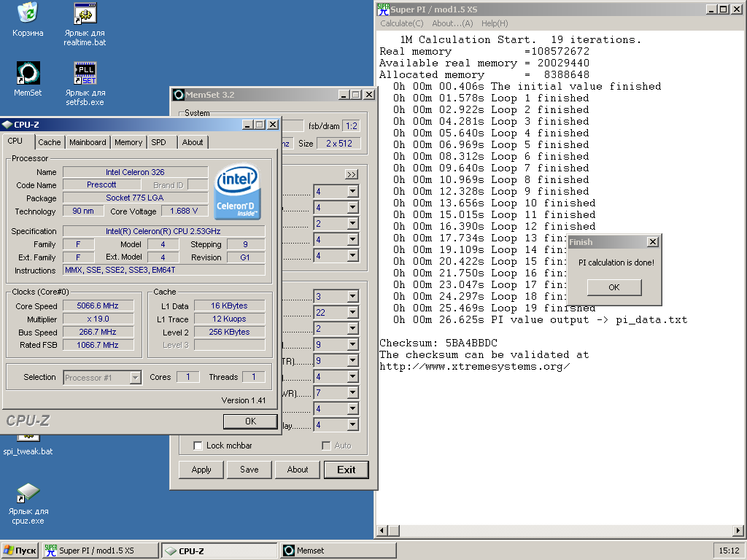This screenshot has width=747, height=560.
Task: Open the About...(A) menu in Super PI
Action: point(452,23)
